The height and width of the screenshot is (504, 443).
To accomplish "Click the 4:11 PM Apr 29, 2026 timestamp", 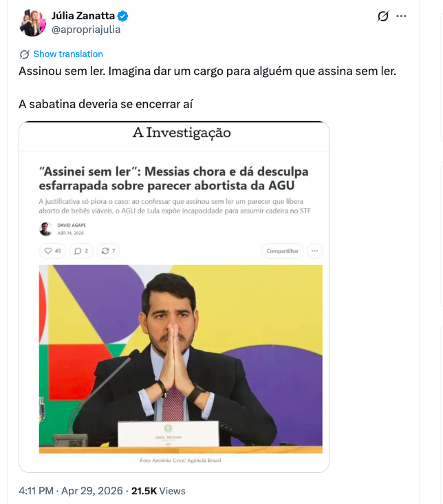I will 71,491.
